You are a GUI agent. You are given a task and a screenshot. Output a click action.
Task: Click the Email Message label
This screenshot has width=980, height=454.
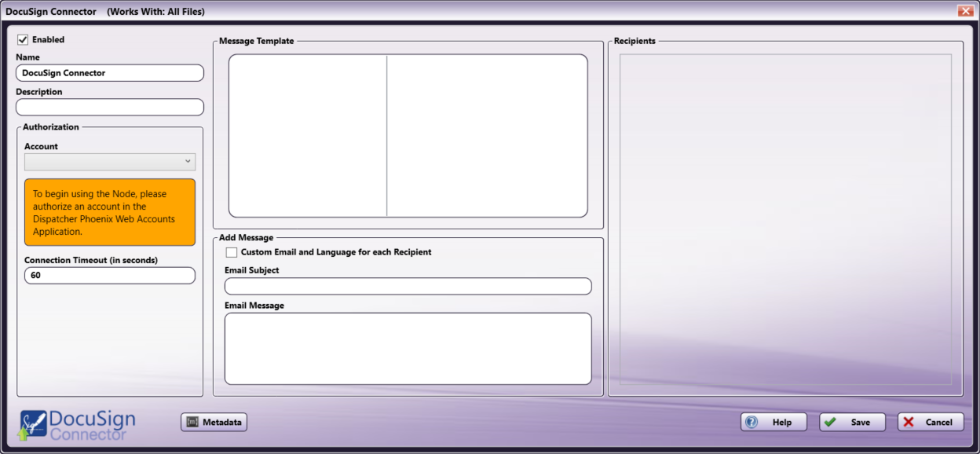pos(254,306)
